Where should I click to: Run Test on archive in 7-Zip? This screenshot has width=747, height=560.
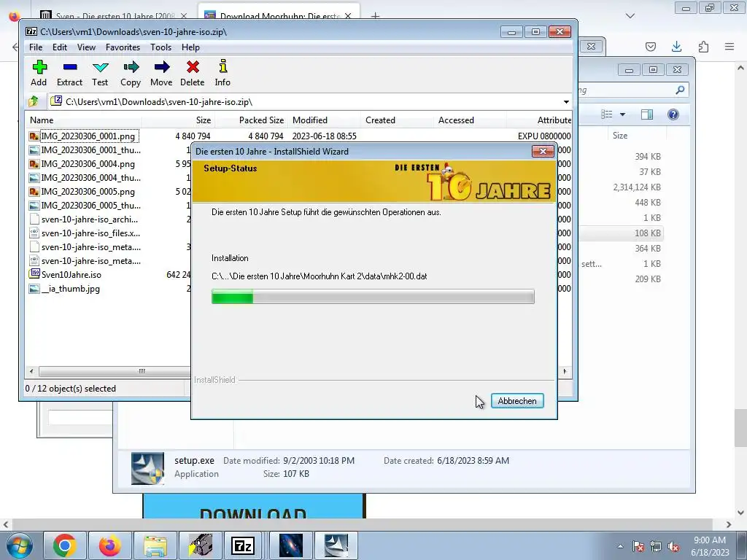(100, 73)
